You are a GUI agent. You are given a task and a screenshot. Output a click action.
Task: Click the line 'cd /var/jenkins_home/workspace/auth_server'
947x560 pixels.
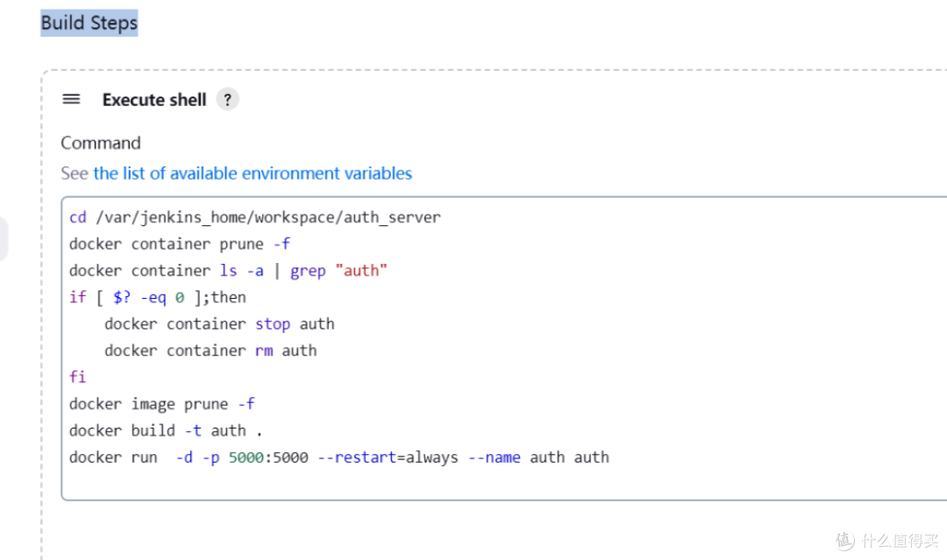coord(255,217)
